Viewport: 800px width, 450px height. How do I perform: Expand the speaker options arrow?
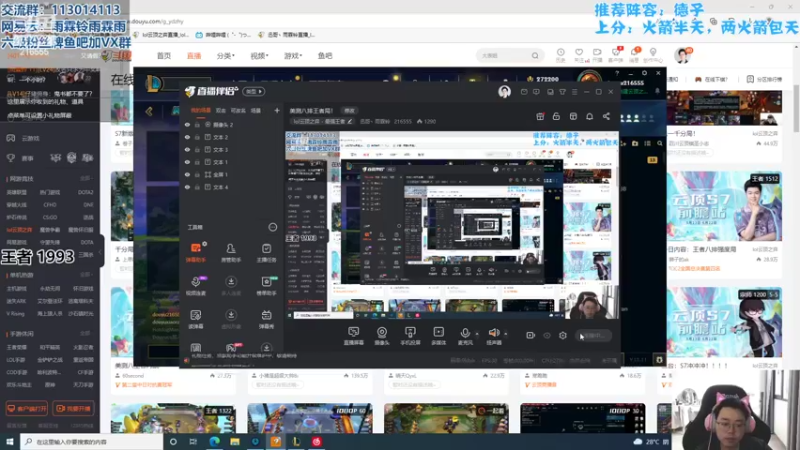[x=506, y=334]
